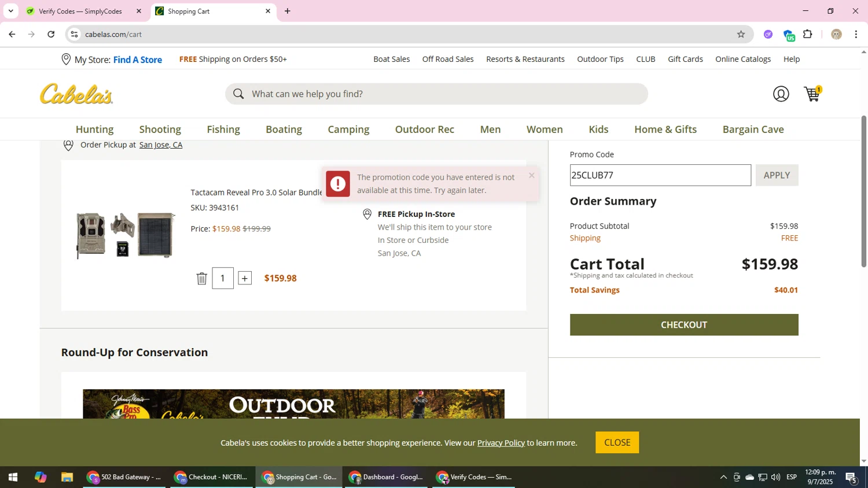
Task: Open Tactacam Reveal Pro product thumbnail
Action: click(x=125, y=235)
